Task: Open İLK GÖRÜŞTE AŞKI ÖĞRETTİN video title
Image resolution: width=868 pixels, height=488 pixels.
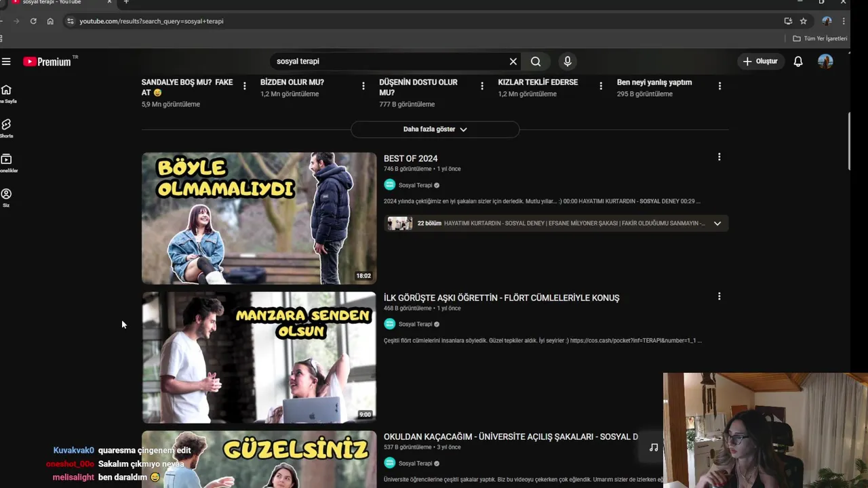Action: click(x=502, y=298)
